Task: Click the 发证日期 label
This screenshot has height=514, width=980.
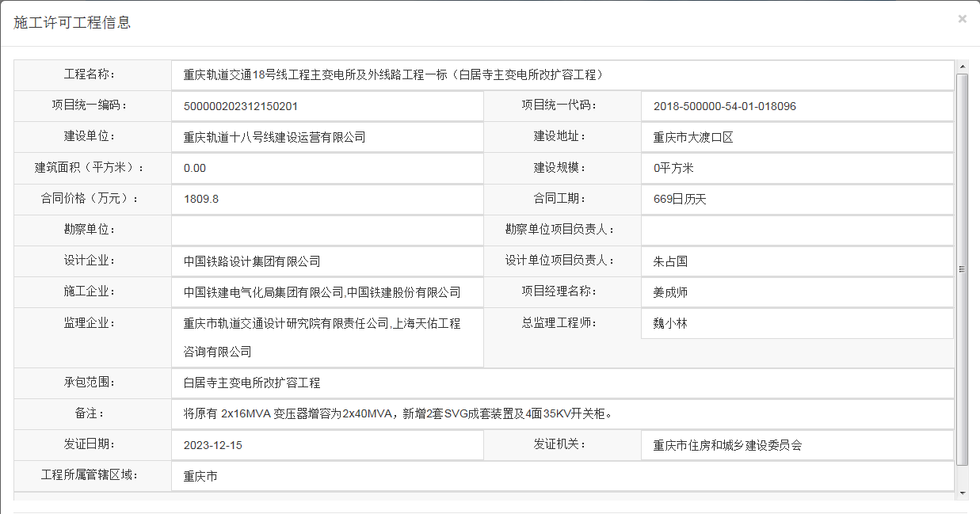Action: 90,444
